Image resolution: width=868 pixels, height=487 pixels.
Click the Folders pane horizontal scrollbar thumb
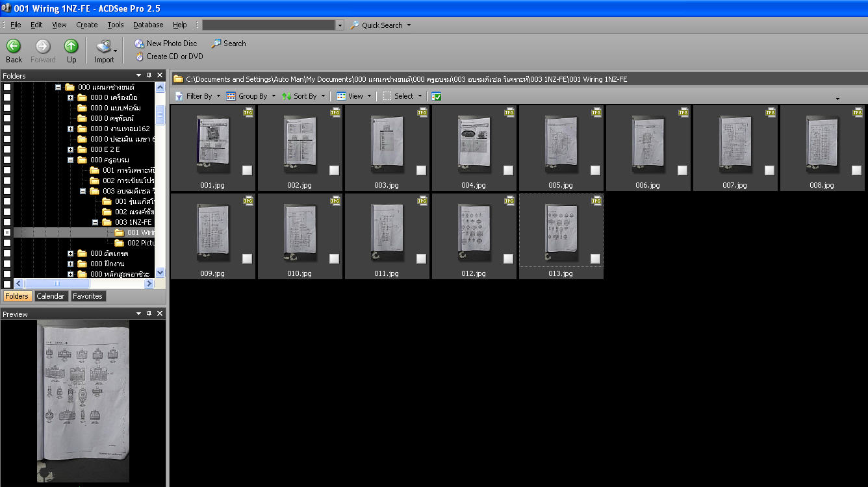(57, 284)
